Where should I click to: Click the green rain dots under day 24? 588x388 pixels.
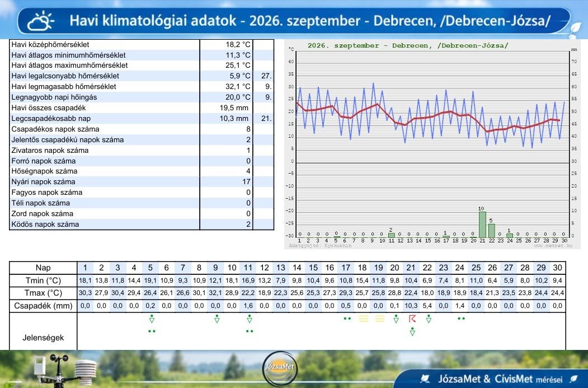pyautogui.click(x=461, y=319)
